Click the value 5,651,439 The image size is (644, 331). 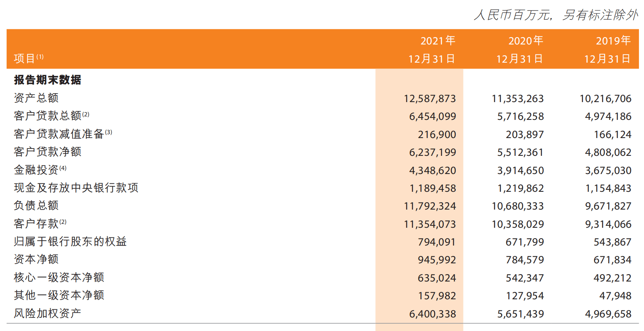coord(521,314)
